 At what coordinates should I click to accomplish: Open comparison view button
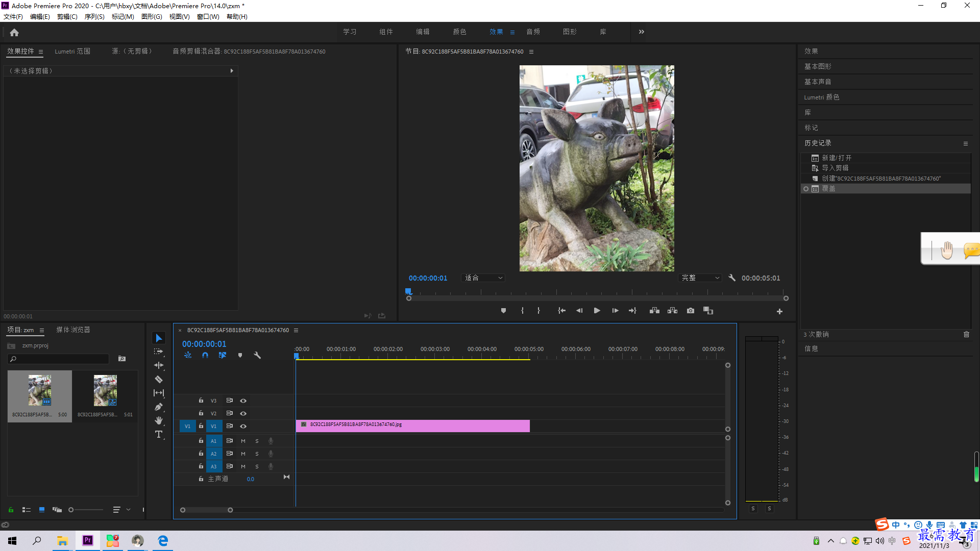click(x=708, y=311)
